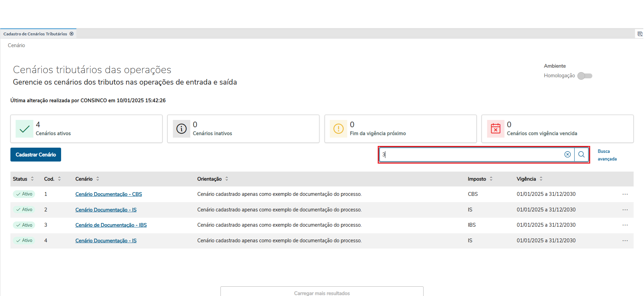
Task: Click the Cadastrar Cenário button
Action: [36, 155]
